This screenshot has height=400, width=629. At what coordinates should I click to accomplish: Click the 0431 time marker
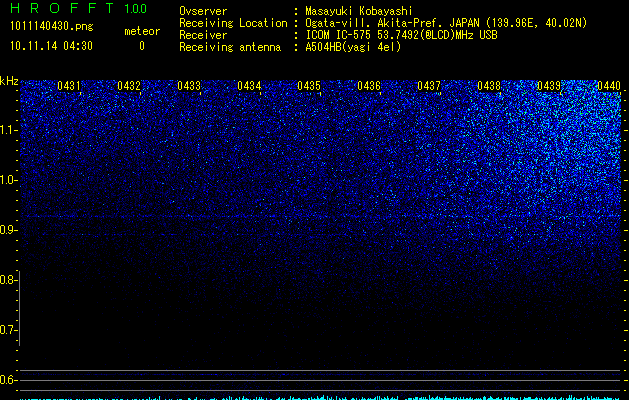coord(69,85)
